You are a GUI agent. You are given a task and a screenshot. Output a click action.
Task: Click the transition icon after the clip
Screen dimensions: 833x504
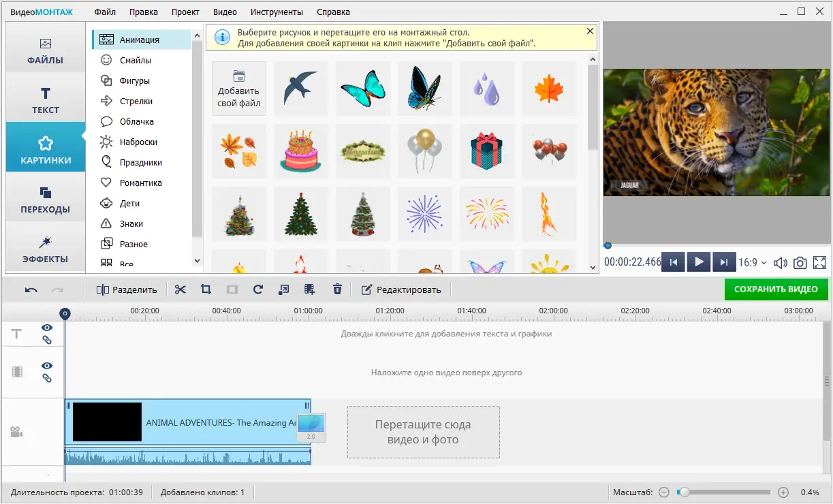click(x=311, y=427)
